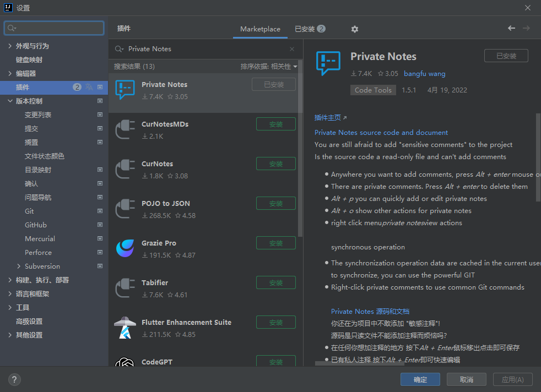This screenshot has width=541, height=392.
Task: Expand the Subversion tree node
Action: tap(19, 266)
